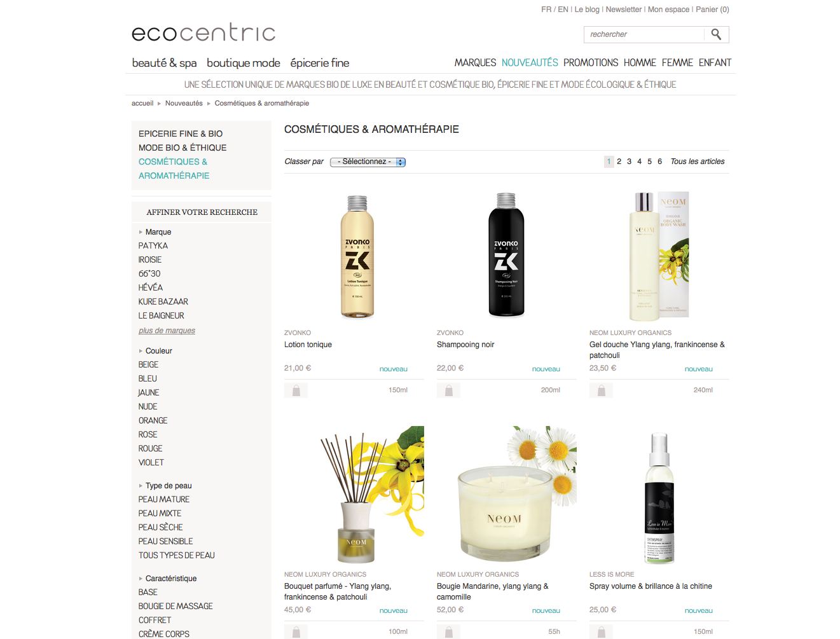
Task: Click the rechercher search field
Action: 644,34
